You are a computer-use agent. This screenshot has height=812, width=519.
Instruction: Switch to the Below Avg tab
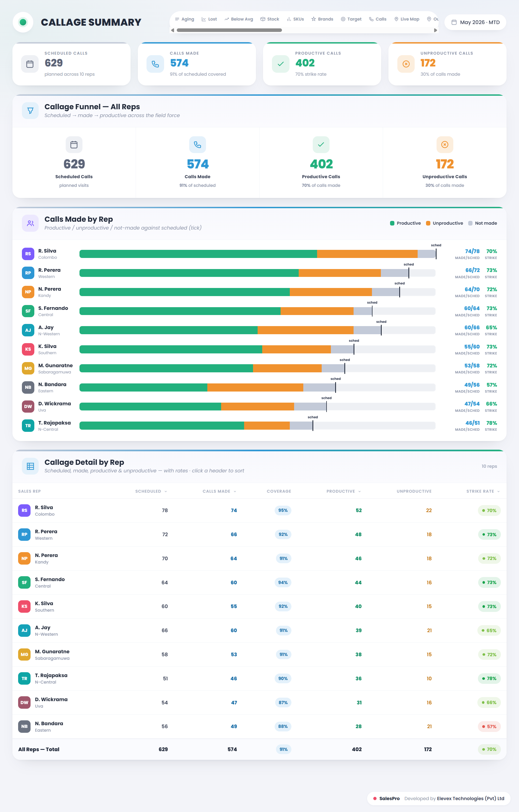(x=239, y=19)
